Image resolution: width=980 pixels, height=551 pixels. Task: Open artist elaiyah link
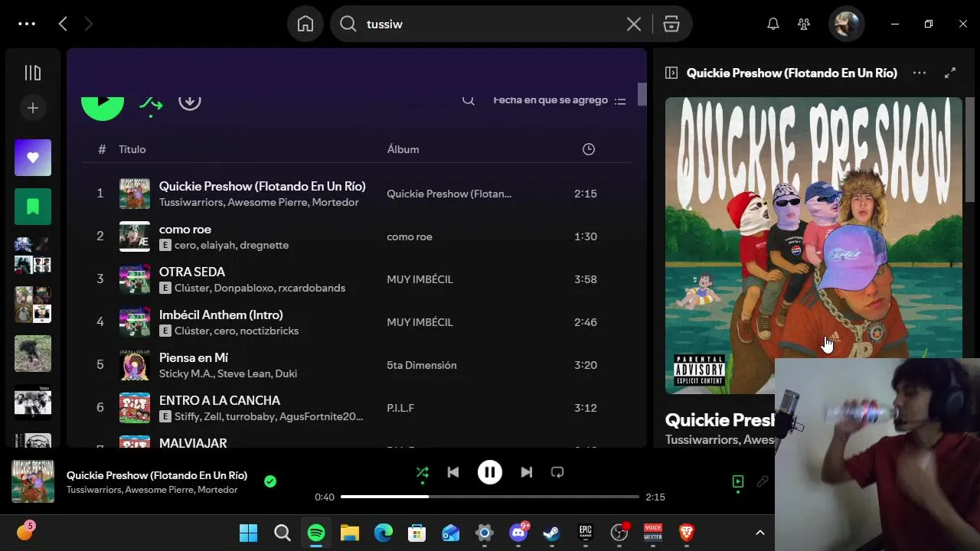tap(218, 245)
